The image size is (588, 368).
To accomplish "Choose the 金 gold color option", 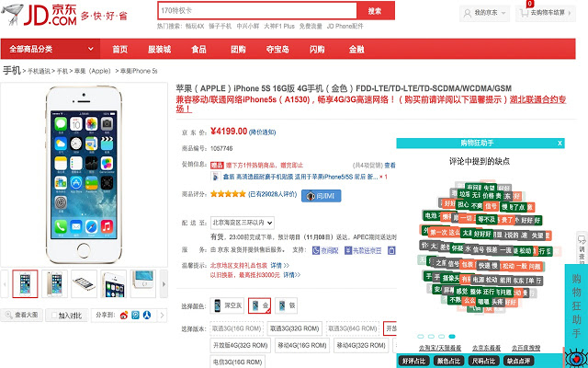I will click(x=259, y=305).
